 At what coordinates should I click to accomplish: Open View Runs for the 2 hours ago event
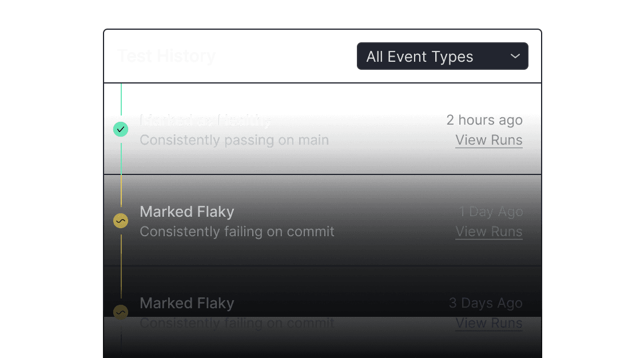point(489,141)
